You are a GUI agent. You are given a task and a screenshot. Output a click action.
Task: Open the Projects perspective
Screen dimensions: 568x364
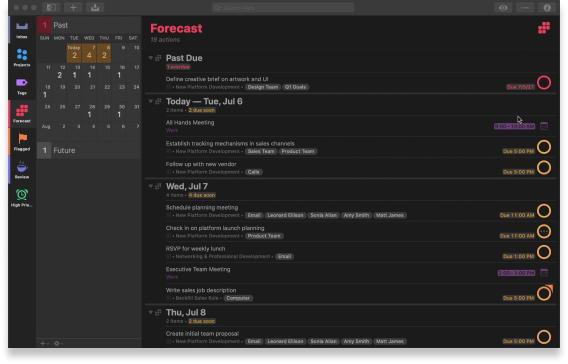[22, 58]
